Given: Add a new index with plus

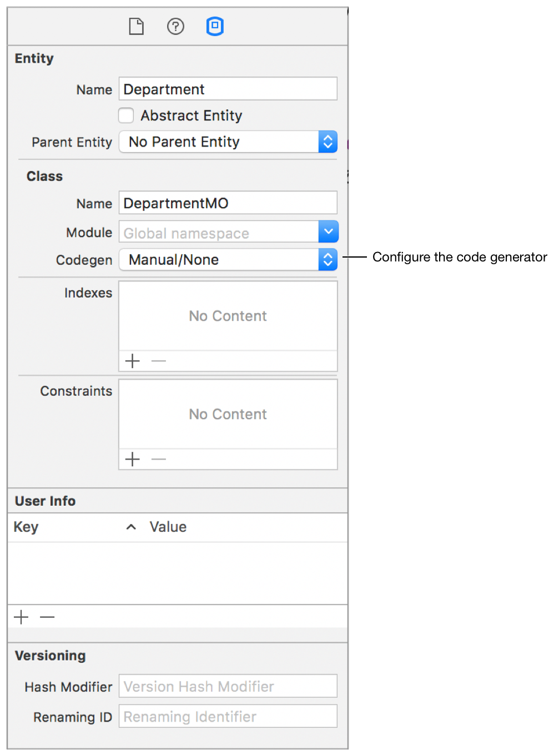Looking at the screenshot, I should click(x=133, y=361).
